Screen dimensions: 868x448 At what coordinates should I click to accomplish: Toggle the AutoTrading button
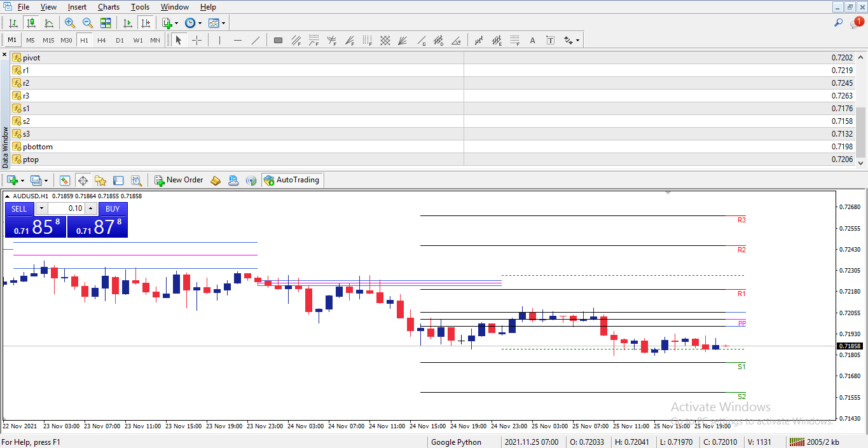292,180
